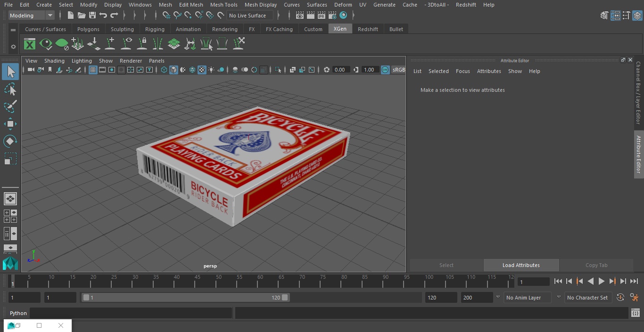Click the current frame field showing 1

[534, 282]
